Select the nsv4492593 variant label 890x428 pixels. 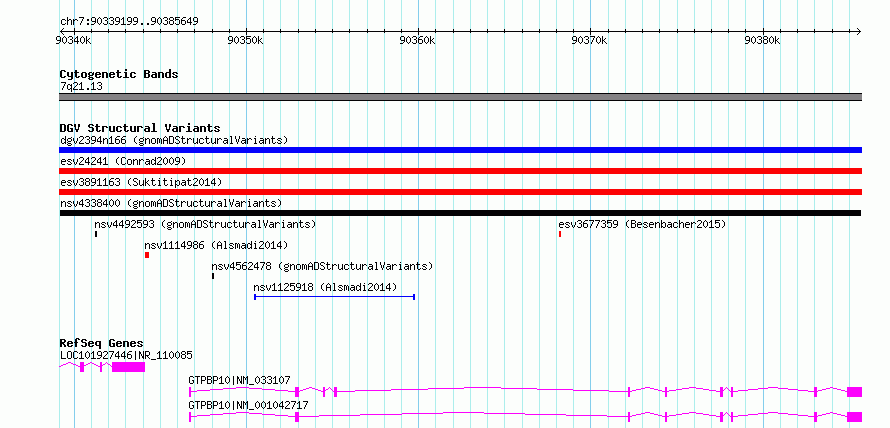coord(205,224)
